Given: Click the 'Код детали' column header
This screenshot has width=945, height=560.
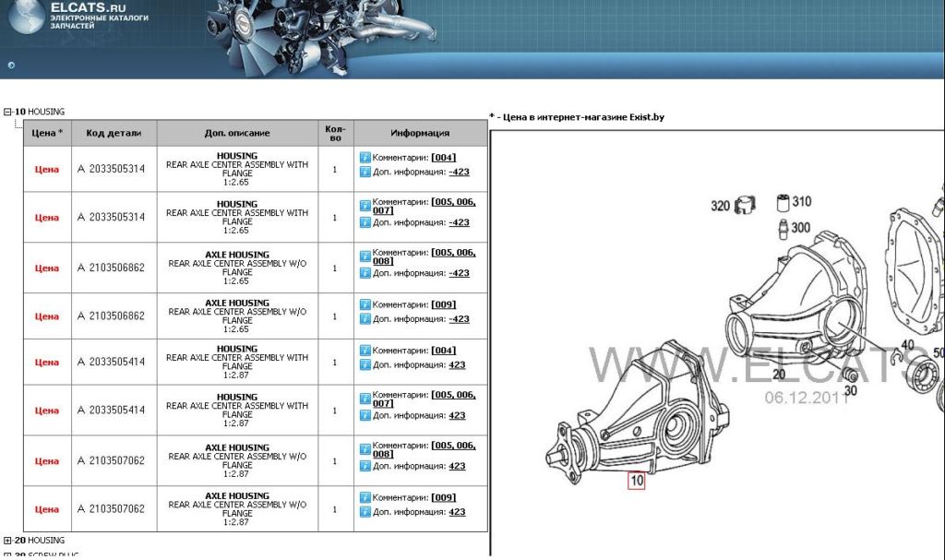Looking at the screenshot, I should 114,133.
